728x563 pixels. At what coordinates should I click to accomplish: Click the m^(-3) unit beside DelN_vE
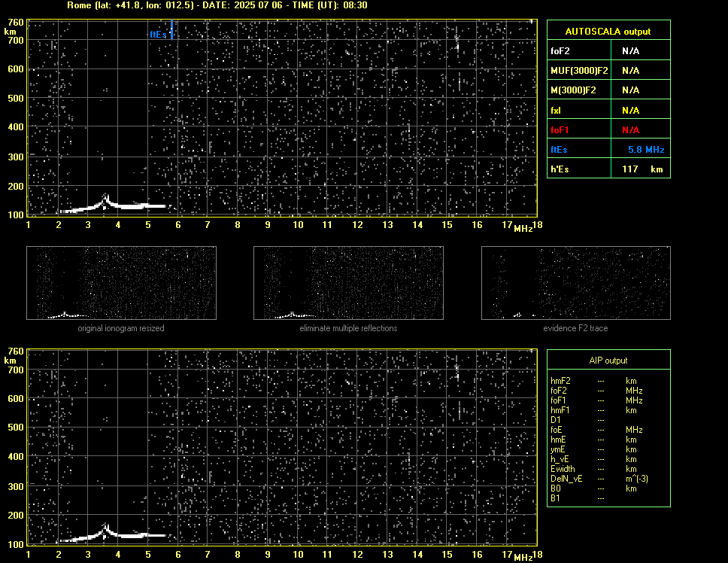tap(637, 479)
